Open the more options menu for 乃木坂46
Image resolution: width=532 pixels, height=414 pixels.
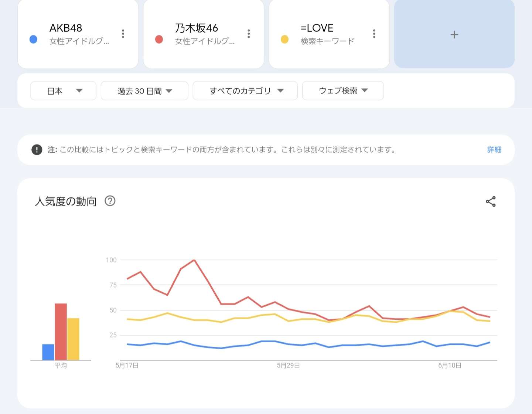pos(249,34)
